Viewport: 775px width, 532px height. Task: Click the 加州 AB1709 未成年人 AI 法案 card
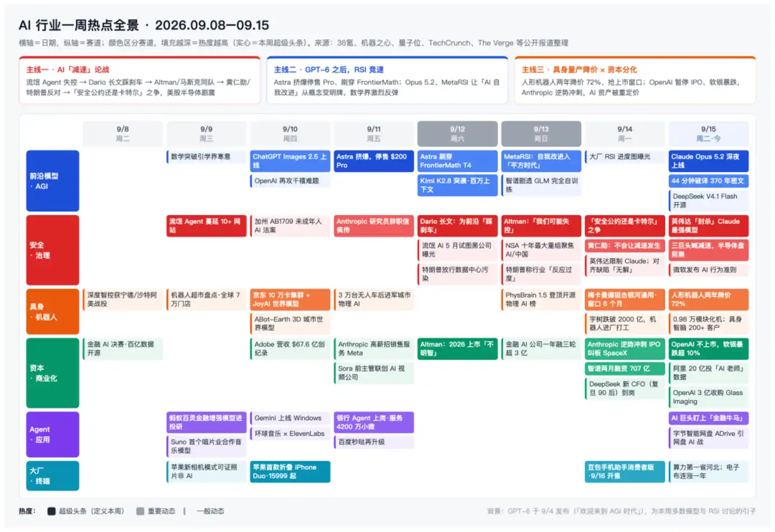click(x=290, y=226)
